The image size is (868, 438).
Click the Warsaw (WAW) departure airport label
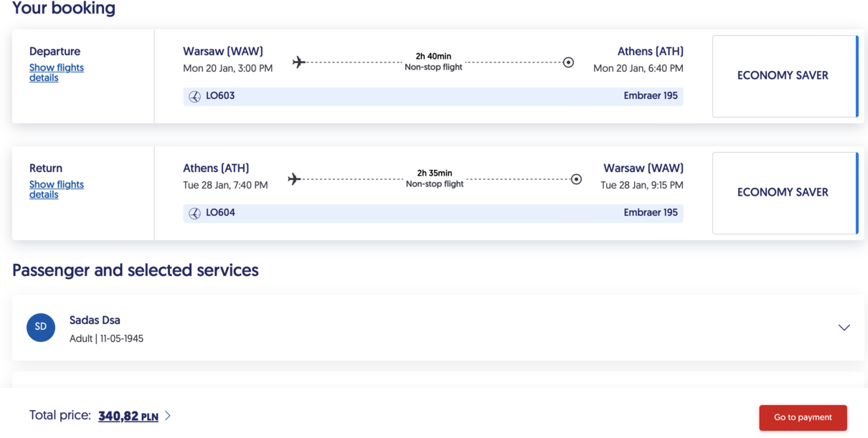pyautogui.click(x=223, y=52)
